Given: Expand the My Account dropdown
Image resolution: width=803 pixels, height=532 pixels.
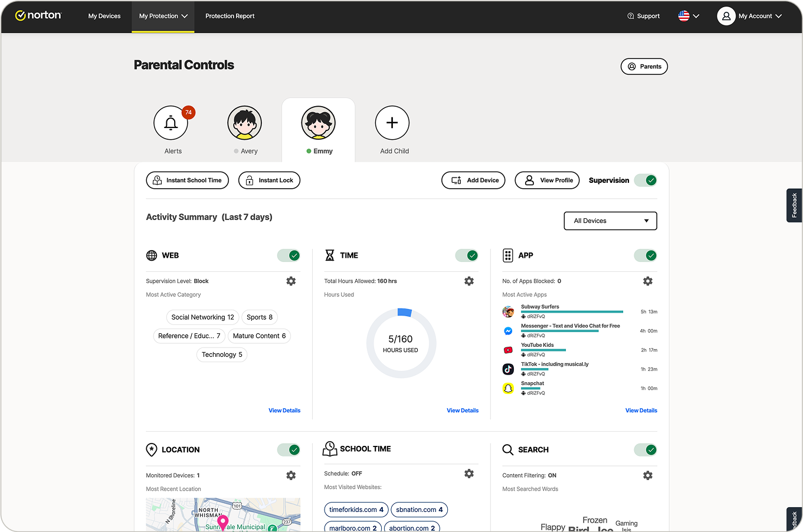Looking at the screenshot, I should (x=760, y=16).
